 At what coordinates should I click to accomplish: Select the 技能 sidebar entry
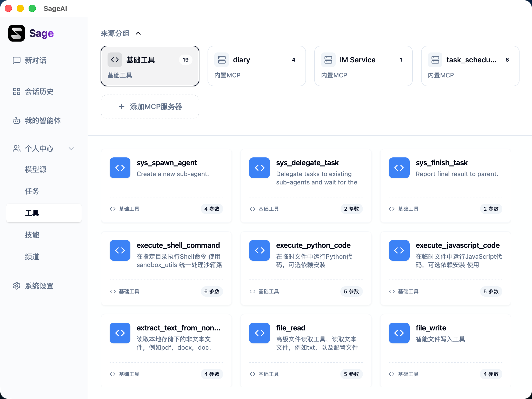(32, 235)
